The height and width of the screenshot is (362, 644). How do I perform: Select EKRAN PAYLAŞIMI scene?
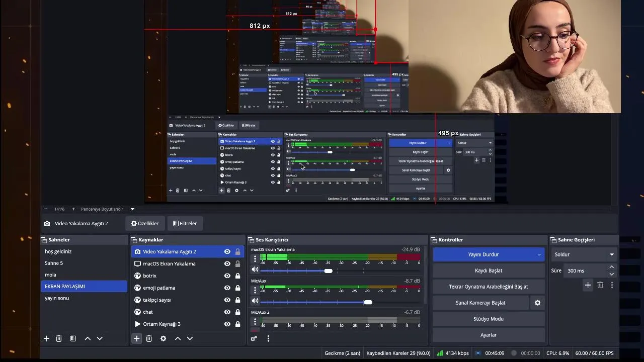[x=84, y=286]
